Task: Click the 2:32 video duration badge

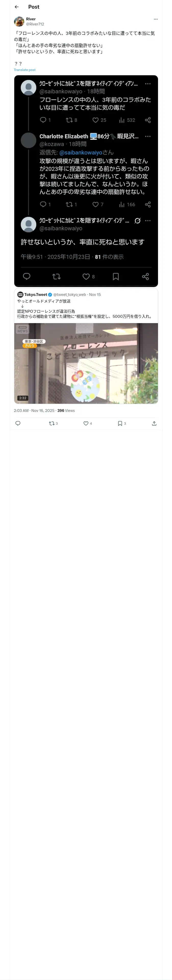Action: coord(23,398)
